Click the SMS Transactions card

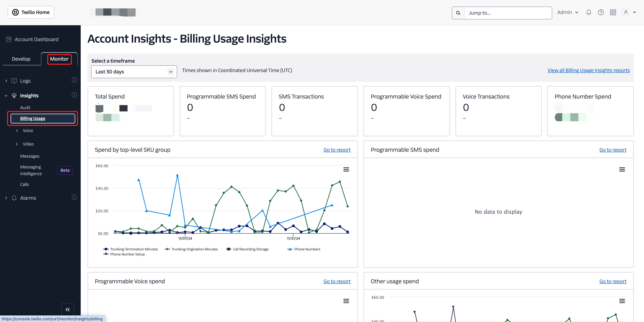314,111
